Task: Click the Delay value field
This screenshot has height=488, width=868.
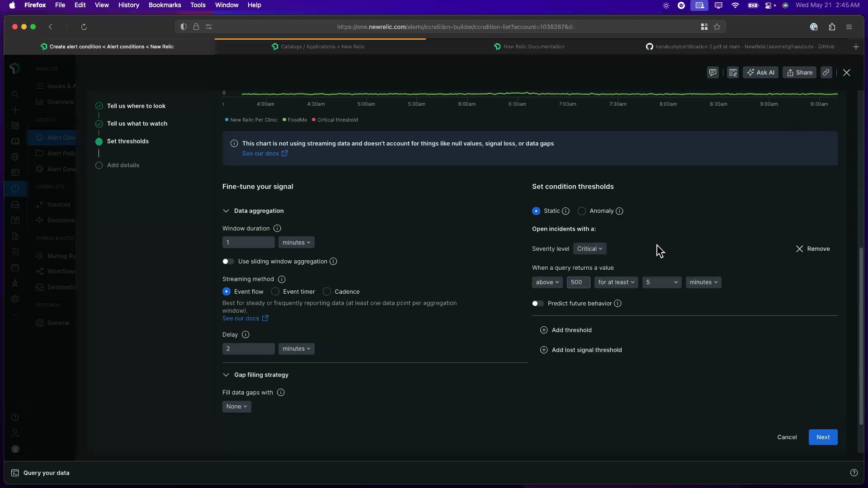Action: pyautogui.click(x=248, y=349)
